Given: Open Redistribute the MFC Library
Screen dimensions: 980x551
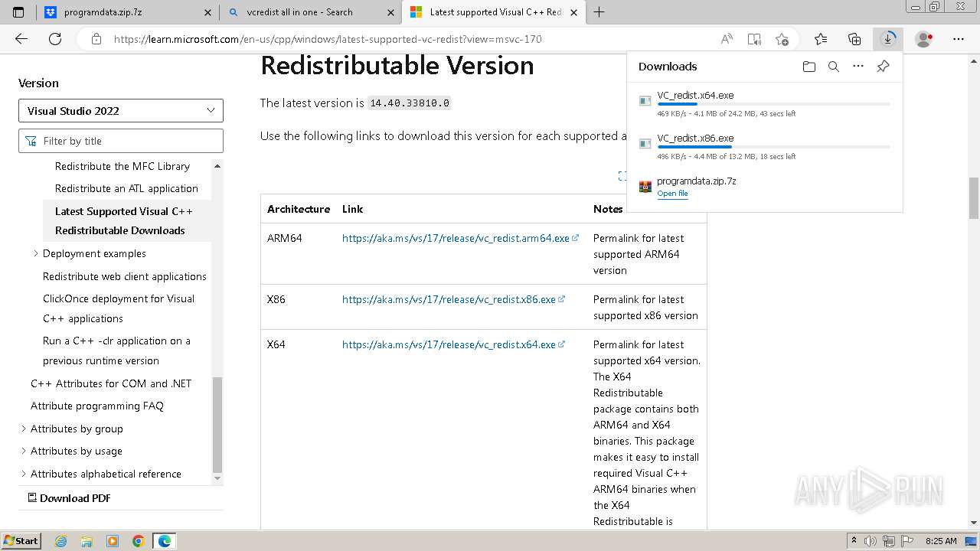Looking at the screenshot, I should pyautogui.click(x=122, y=166).
